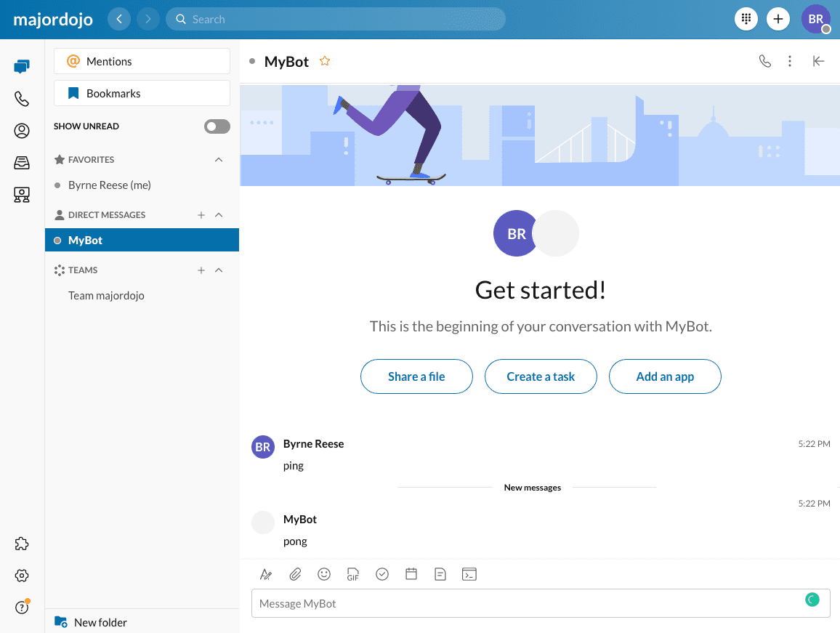
Task: Open the Bookmarks tab
Action: point(142,94)
